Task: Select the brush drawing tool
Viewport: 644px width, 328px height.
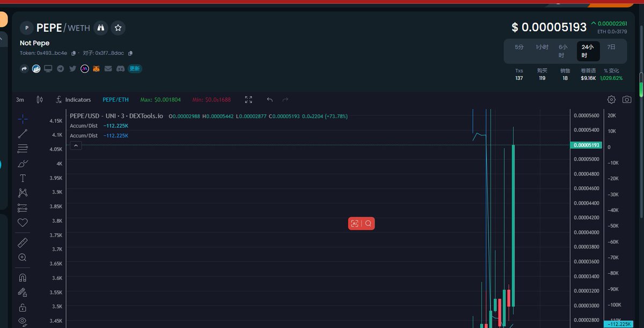Action: click(x=23, y=163)
